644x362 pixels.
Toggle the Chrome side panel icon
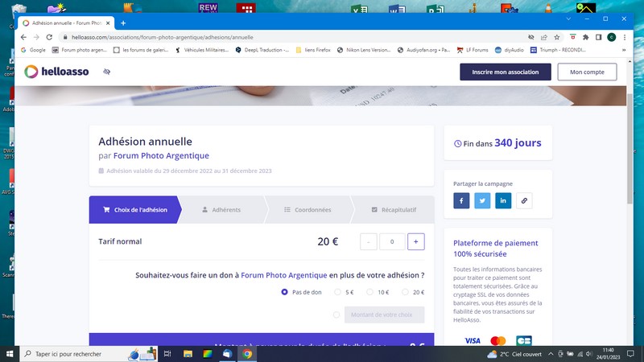click(598, 37)
